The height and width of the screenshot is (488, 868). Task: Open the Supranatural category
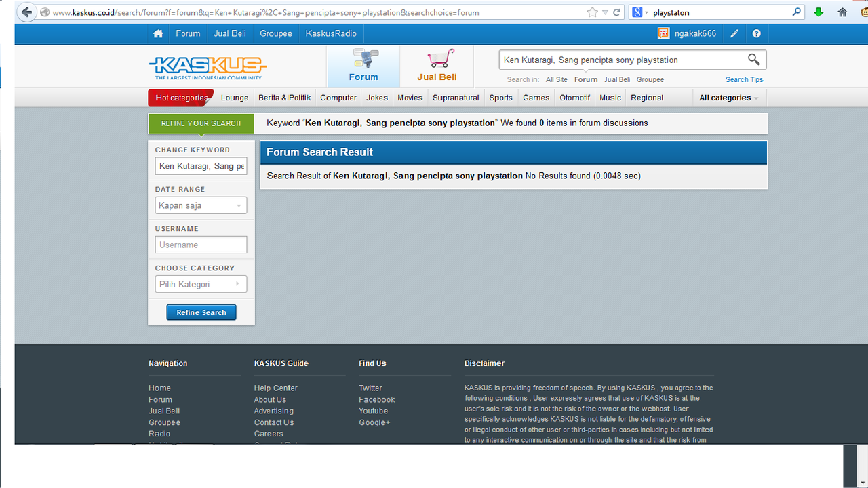tap(456, 98)
